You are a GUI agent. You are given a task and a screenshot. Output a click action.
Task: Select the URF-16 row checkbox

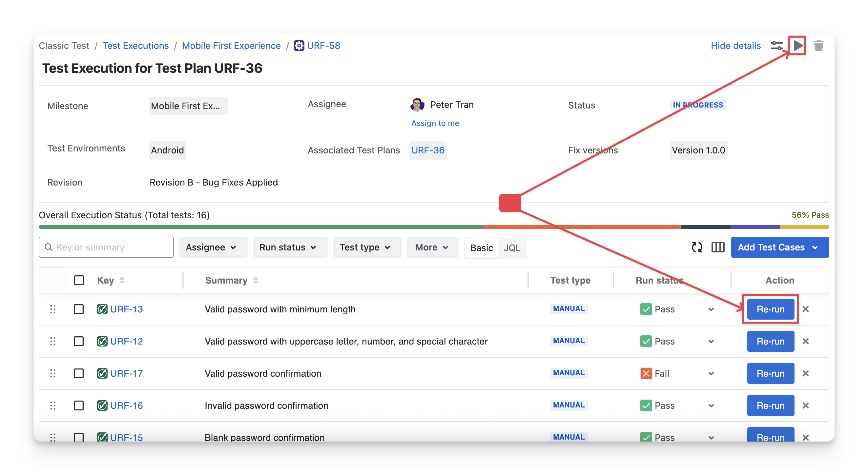79,405
